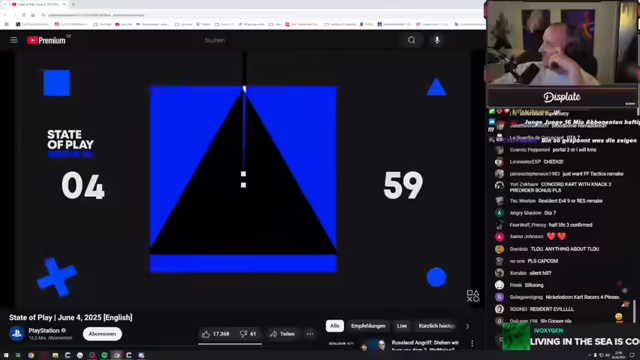
Task: Click the Tec Weston Resident Evil 9 message
Action: coord(549,201)
